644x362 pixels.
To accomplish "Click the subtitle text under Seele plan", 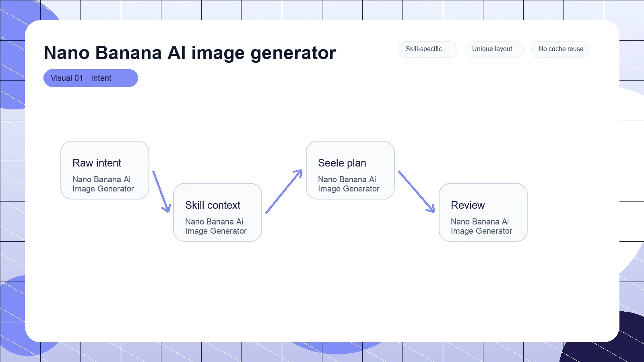I will click(x=349, y=184).
